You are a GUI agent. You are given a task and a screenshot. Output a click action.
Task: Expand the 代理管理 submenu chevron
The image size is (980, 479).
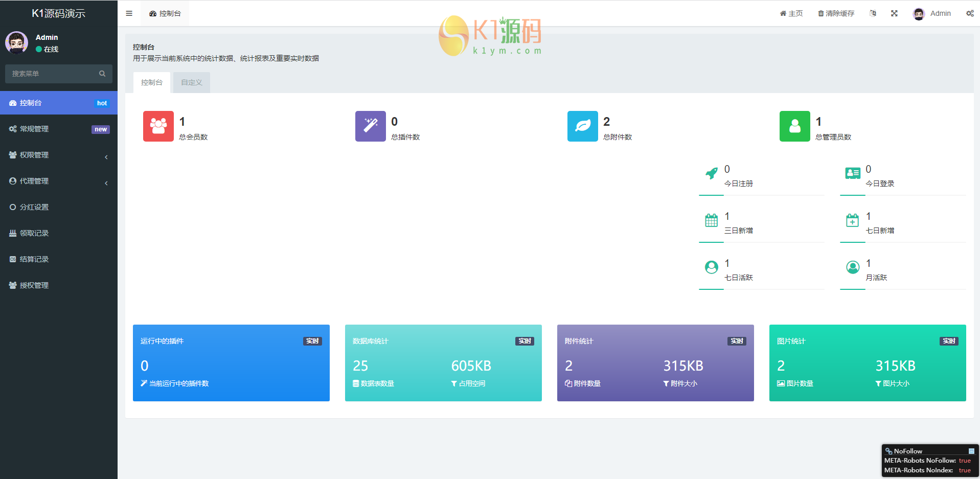[106, 183]
